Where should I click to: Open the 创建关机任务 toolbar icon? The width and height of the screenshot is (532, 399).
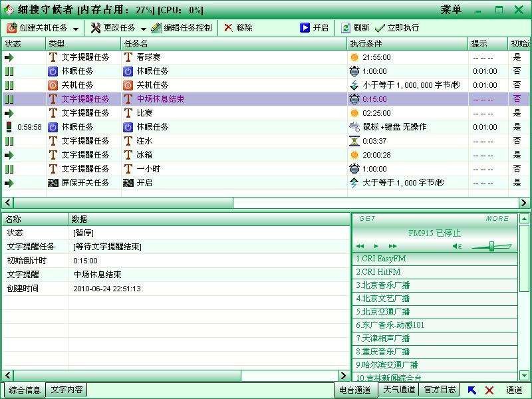(x=11, y=28)
